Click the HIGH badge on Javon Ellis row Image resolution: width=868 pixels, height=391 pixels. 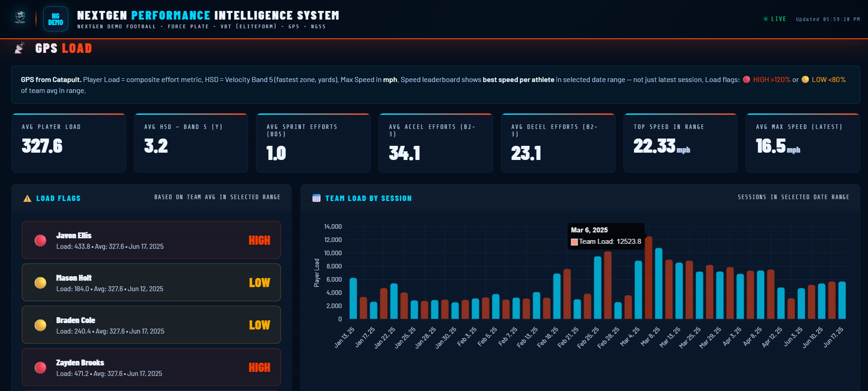(260, 241)
